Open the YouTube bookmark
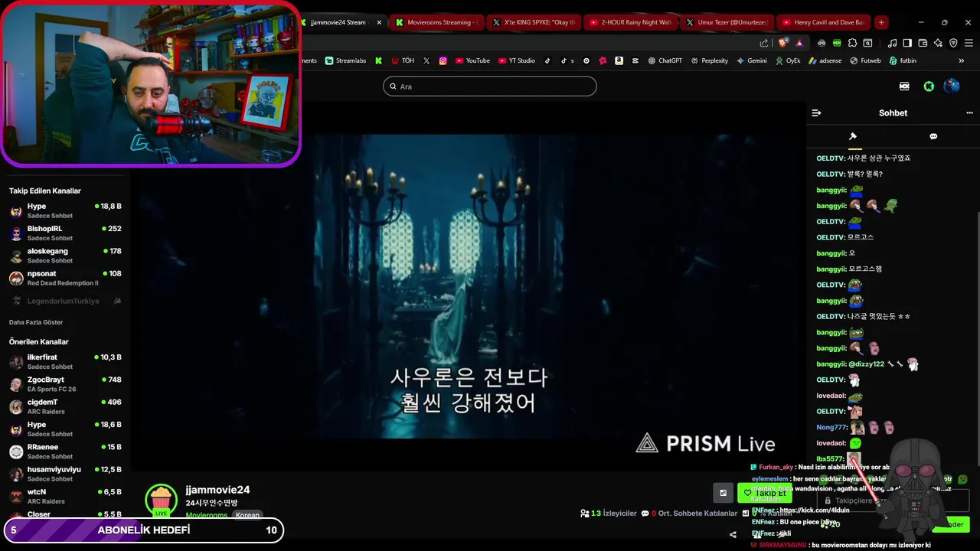The image size is (980, 551). pyautogui.click(x=472, y=60)
